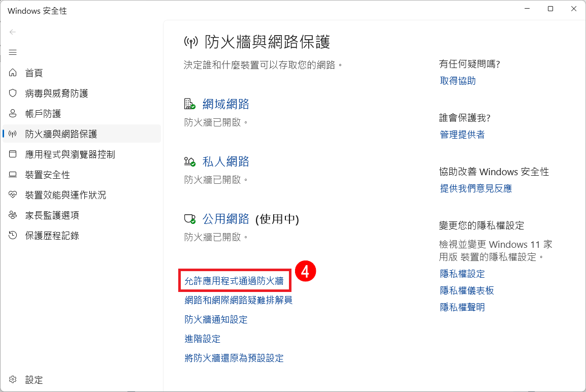The width and height of the screenshot is (586, 392).
Task: Click the device security laptop icon
Action: coord(13,175)
